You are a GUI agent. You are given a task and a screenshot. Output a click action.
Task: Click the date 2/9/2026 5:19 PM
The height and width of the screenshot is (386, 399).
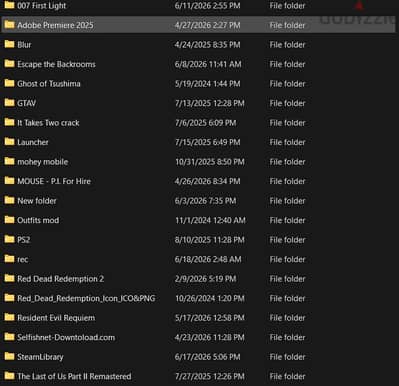205,279
